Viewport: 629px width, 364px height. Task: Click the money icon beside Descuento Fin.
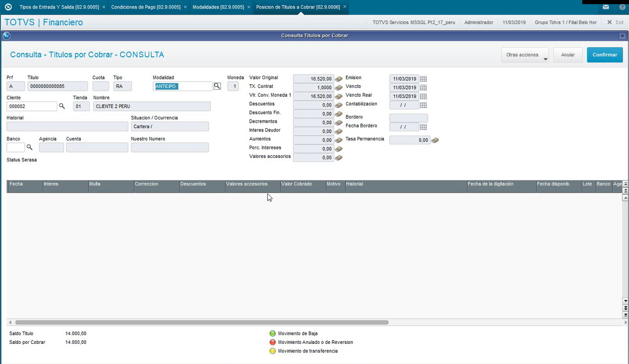point(339,114)
